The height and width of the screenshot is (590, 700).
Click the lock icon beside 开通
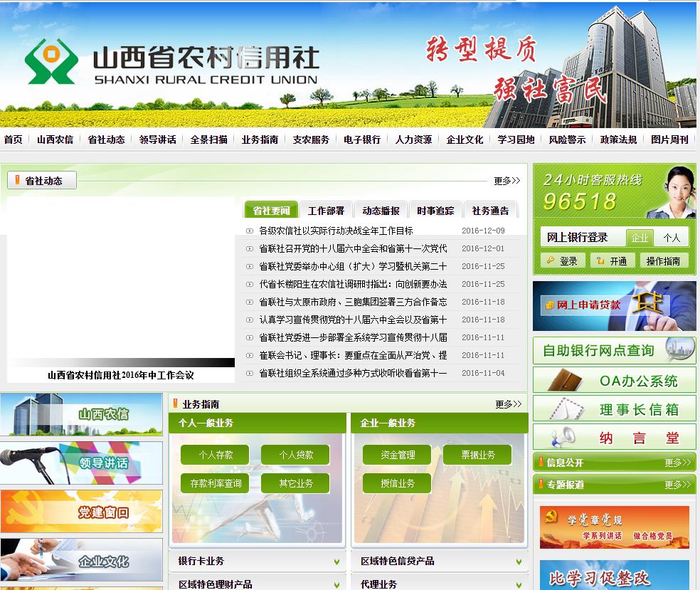point(600,260)
